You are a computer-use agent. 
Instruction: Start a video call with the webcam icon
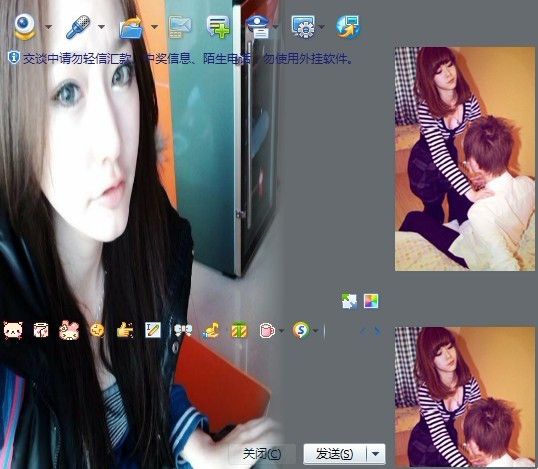click(24, 26)
